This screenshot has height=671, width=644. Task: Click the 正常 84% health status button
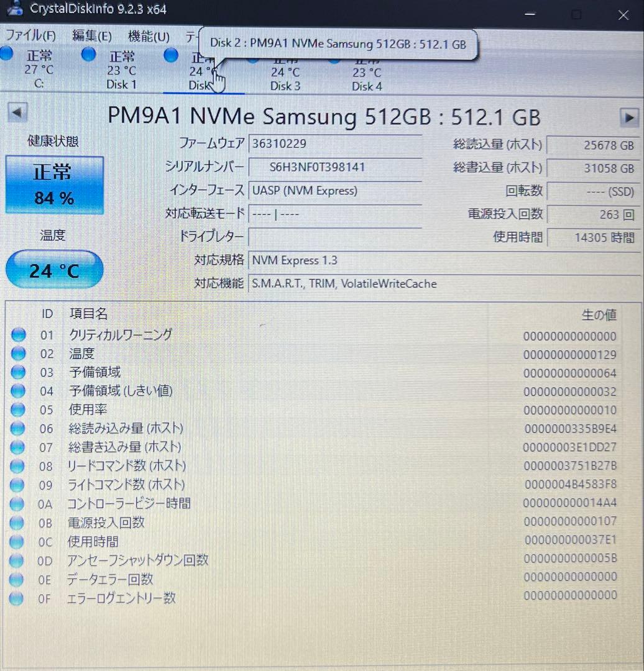point(54,185)
